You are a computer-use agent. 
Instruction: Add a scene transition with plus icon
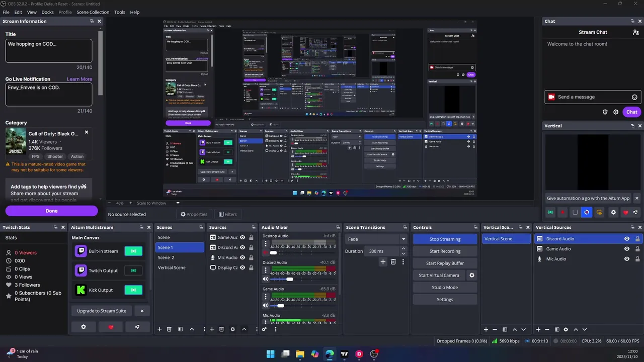point(383,262)
